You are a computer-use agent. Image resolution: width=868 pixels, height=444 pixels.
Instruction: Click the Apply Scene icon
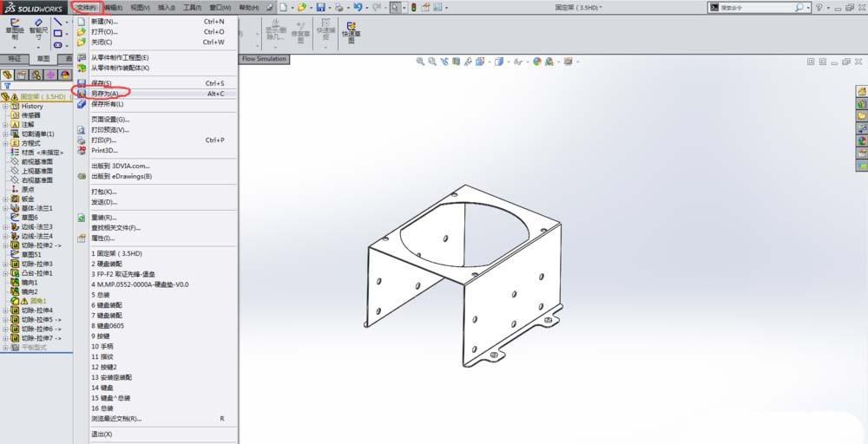(549, 62)
